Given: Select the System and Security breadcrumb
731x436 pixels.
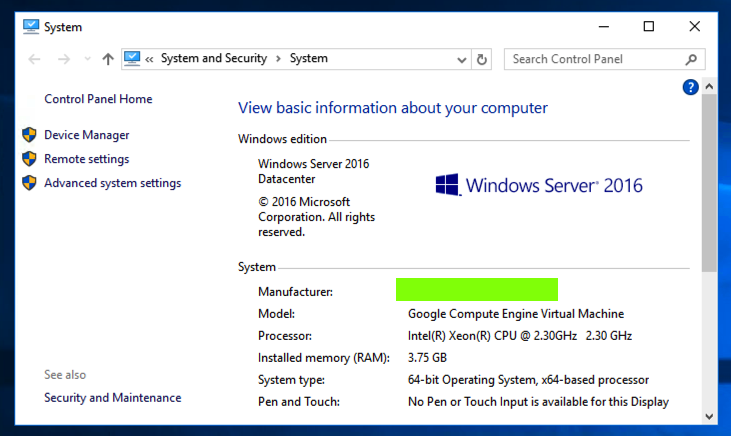Looking at the screenshot, I should [x=213, y=59].
